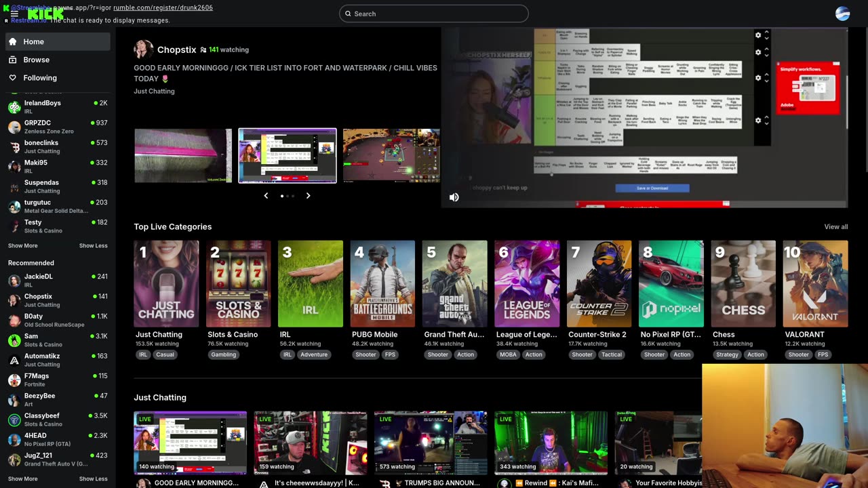Viewport: 868px width, 488px height.
Task: Open the hamburger menu icon
Action: point(14,14)
